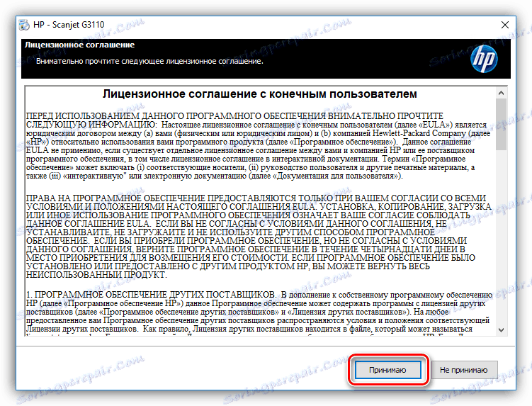Accept the license with the Принимаю button
This screenshot has width=532, height=406.
387,370
